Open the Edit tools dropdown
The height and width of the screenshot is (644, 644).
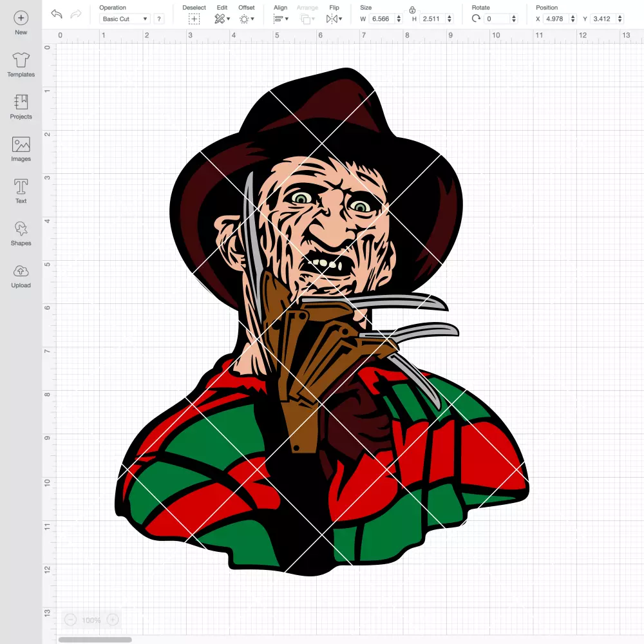click(x=222, y=19)
